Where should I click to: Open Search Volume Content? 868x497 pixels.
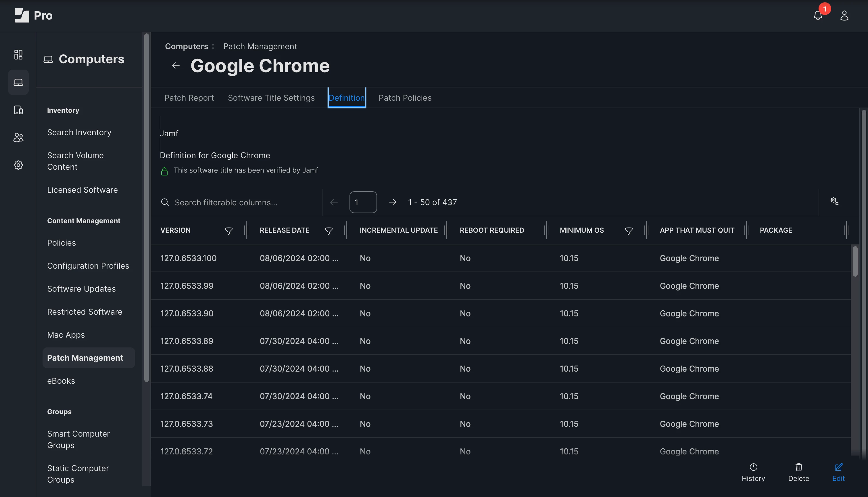click(x=75, y=161)
